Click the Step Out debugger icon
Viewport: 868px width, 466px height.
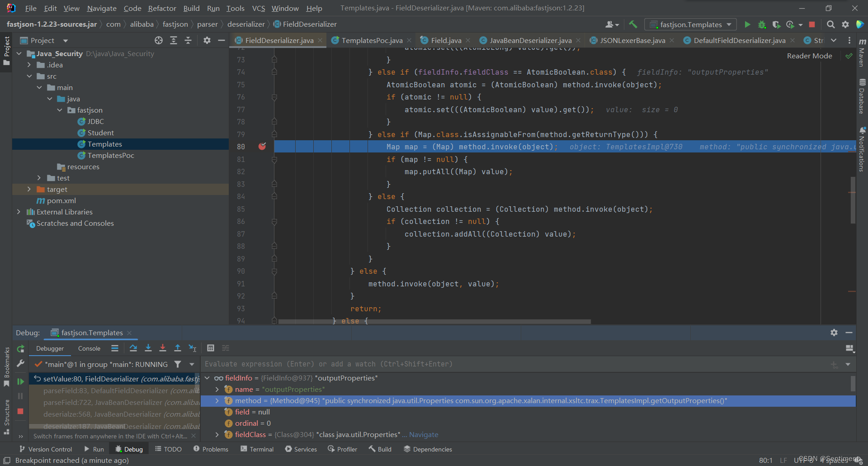point(178,348)
